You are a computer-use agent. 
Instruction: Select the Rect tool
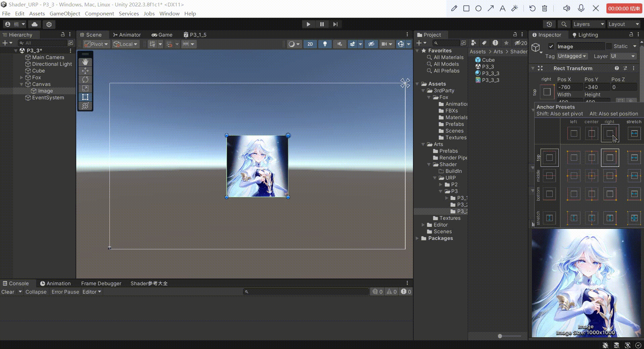tap(85, 97)
